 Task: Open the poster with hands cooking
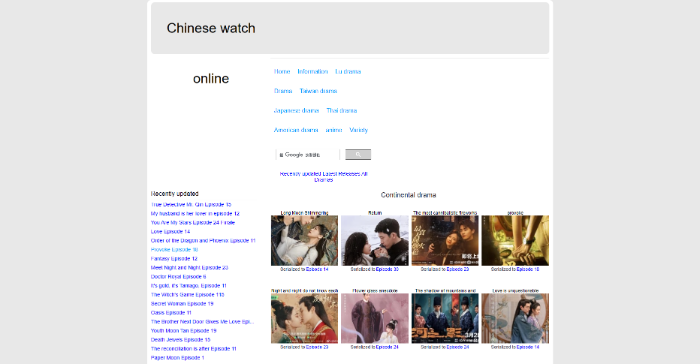point(515,241)
